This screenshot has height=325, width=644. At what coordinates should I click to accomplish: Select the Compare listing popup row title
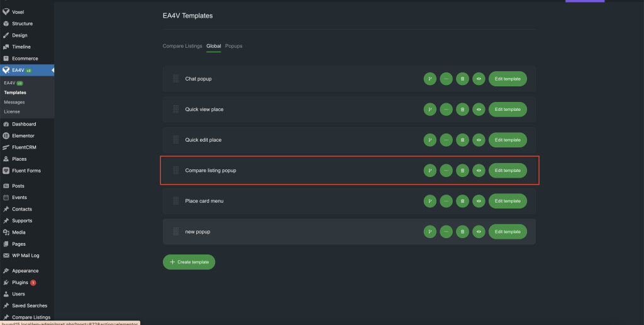pyautogui.click(x=211, y=170)
